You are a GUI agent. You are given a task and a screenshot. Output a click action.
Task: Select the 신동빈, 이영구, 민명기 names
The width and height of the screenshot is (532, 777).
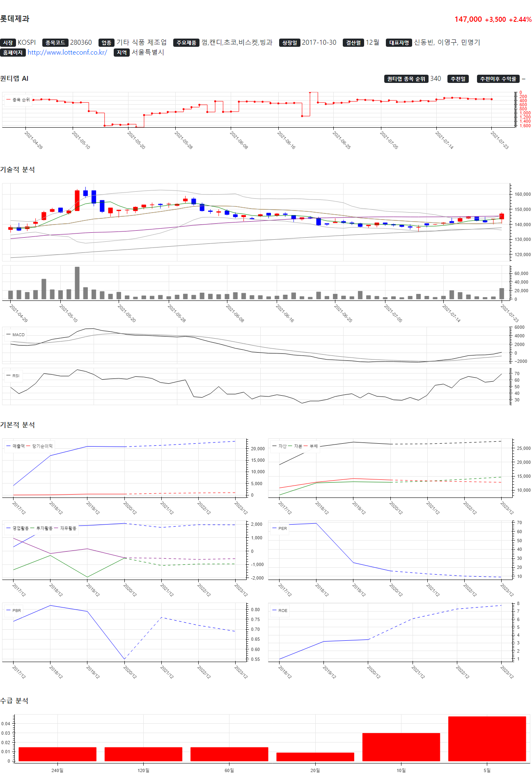coord(447,43)
